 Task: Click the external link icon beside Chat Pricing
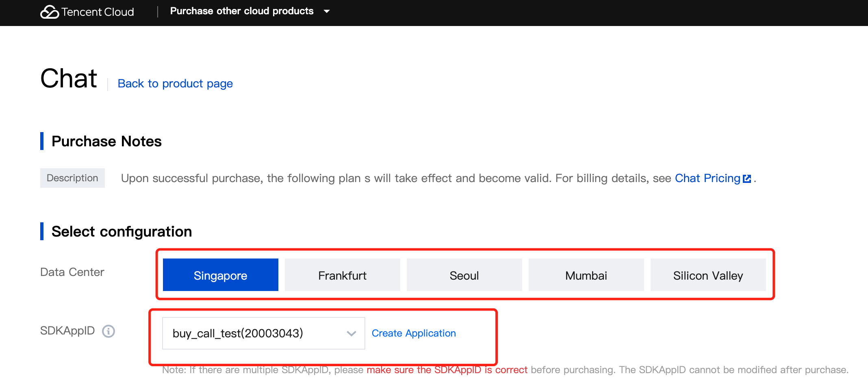[x=747, y=179]
